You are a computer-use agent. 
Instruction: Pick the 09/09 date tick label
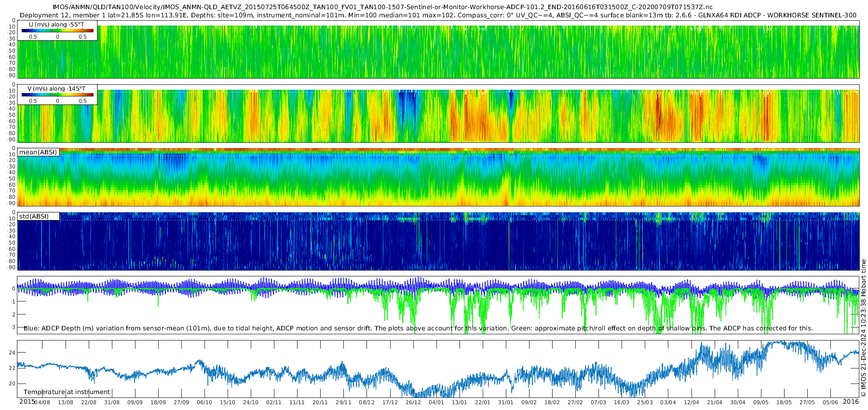[x=135, y=402]
